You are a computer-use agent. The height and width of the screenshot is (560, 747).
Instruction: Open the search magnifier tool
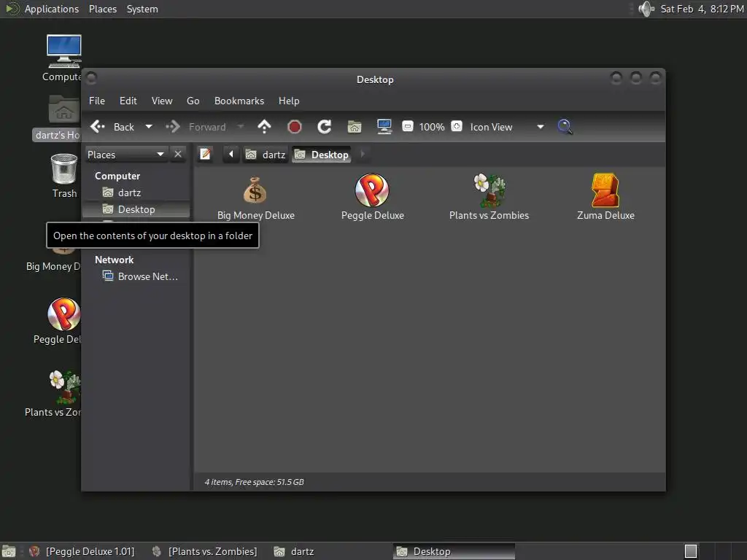click(565, 127)
